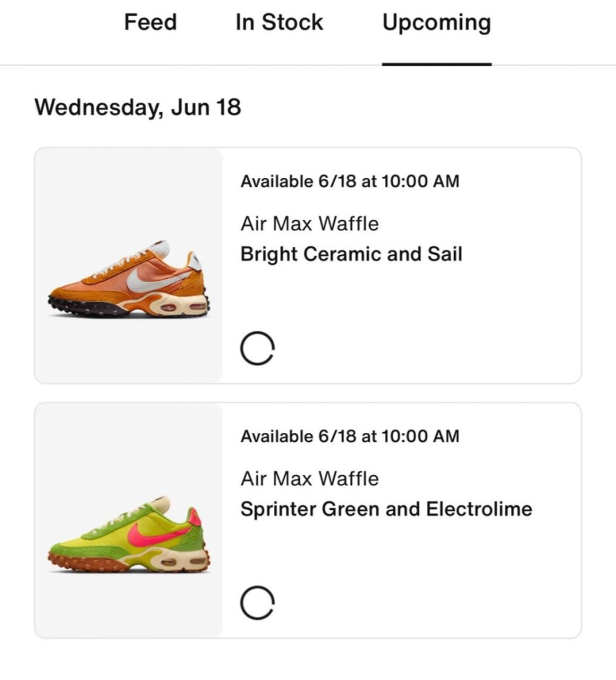This screenshot has width=616, height=680.
Task: Click availability time on Bright Ceramic card
Action: click(x=349, y=181)
